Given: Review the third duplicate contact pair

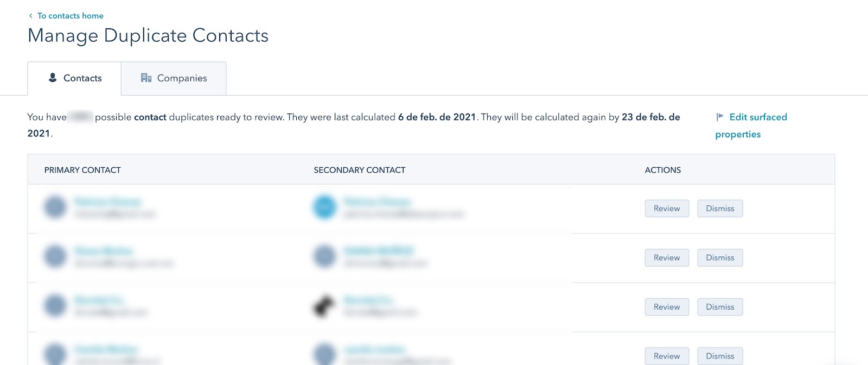Looking at the screenshot, I should click(667, 307).
